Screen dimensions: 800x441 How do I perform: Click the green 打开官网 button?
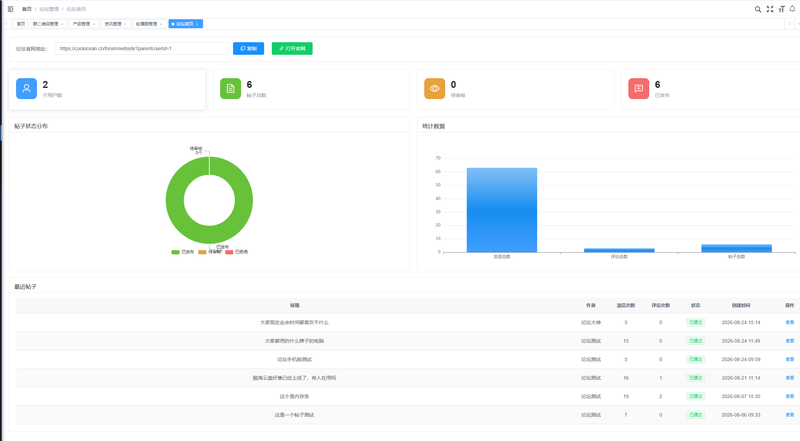[292, 48]
